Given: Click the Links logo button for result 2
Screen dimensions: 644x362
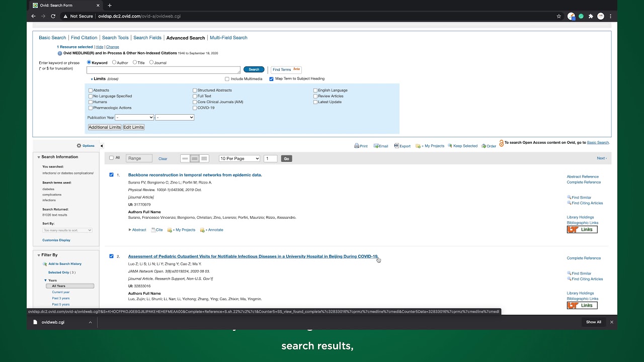Looking at the screenshot, I should [x=582, y=305].
